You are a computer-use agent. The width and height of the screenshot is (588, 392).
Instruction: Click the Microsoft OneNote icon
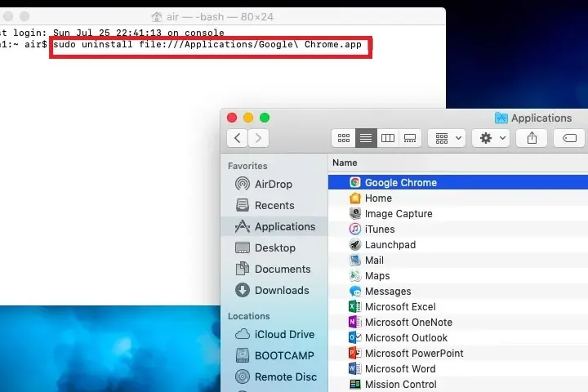click(x=354, y=323)
